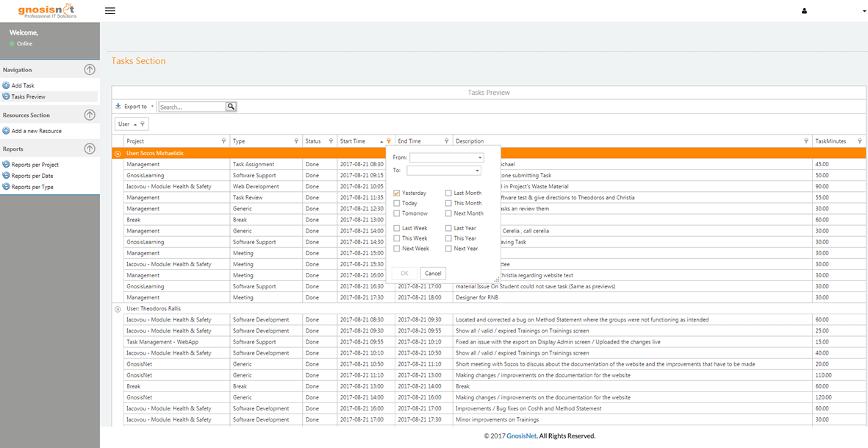Open the TaskMinutes column filter icon
868x448 pixels.
pyautogui.click(x=860, y=141)
